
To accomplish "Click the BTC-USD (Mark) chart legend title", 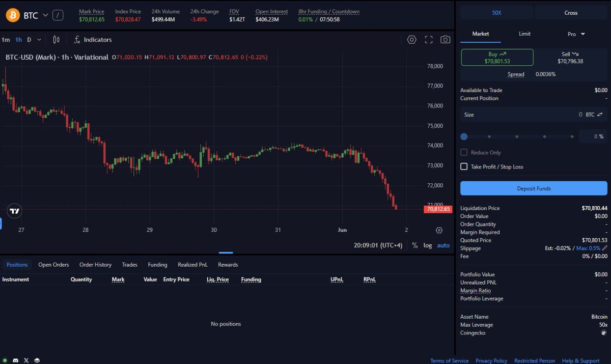I will 57,57.
